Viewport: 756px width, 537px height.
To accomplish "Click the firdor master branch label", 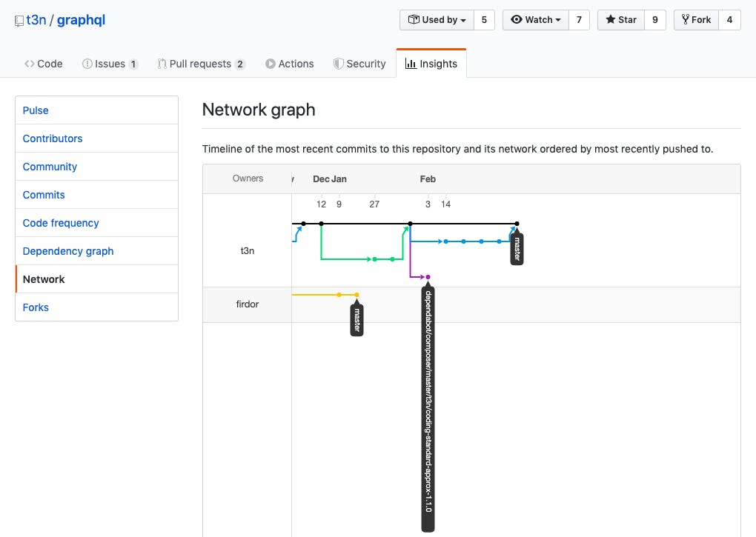I will click(x=357, y=320).
